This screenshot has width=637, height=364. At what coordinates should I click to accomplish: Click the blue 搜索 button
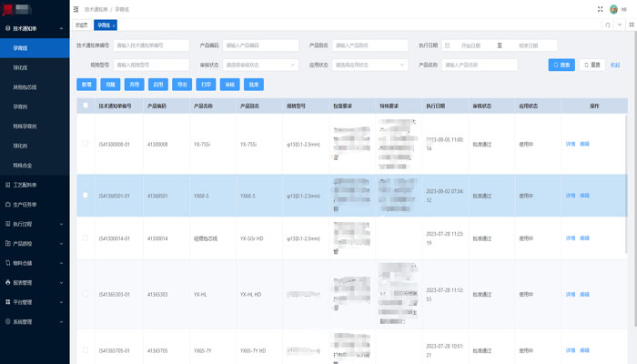pos(561,65)
